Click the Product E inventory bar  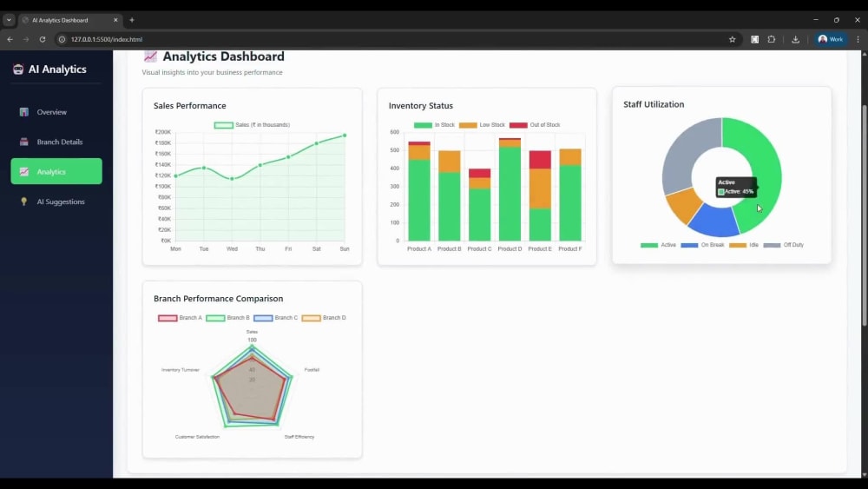pyautogui.click(x=540, y=195)
